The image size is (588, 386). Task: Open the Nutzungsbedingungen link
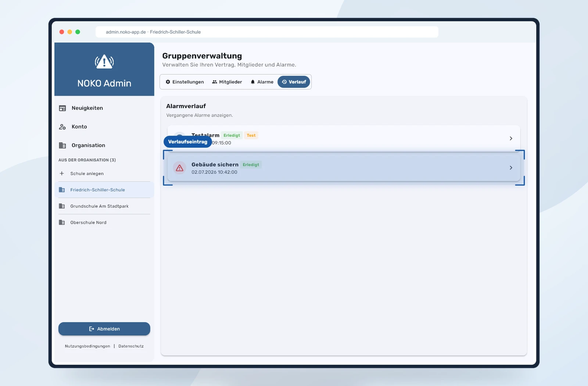pyautogui.click(x=87, y=346)
